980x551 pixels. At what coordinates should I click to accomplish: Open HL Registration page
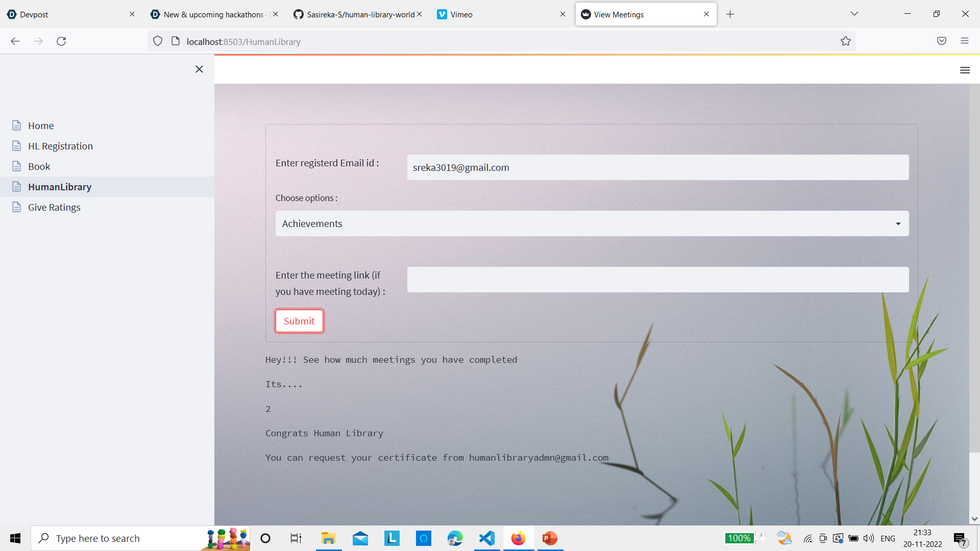click(60, 146)
